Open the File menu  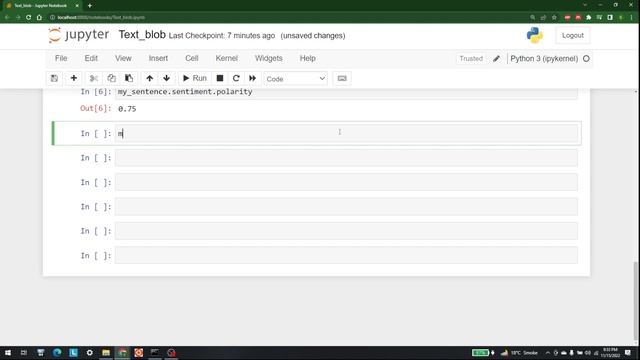tap(61, 58)
